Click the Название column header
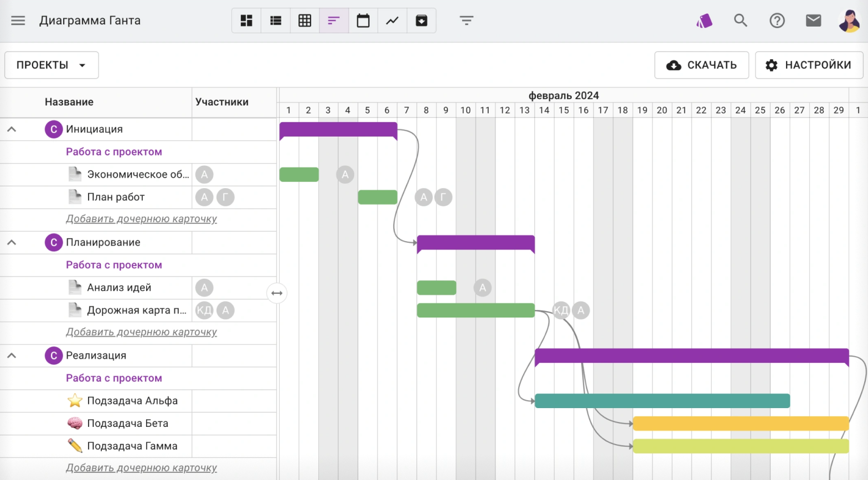Viewport: 868px width, 480px height. (x=69, y=102)
